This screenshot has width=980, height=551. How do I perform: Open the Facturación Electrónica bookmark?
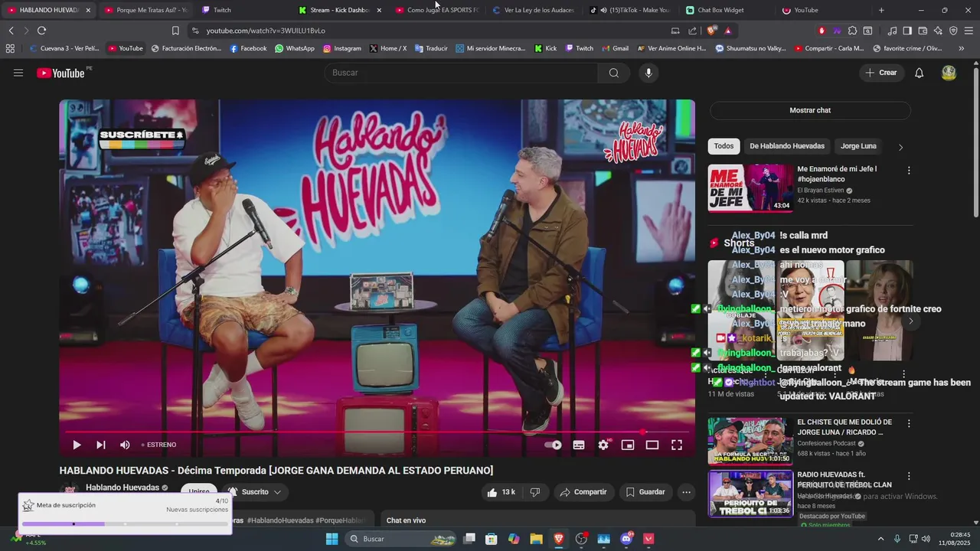(187, 48)
